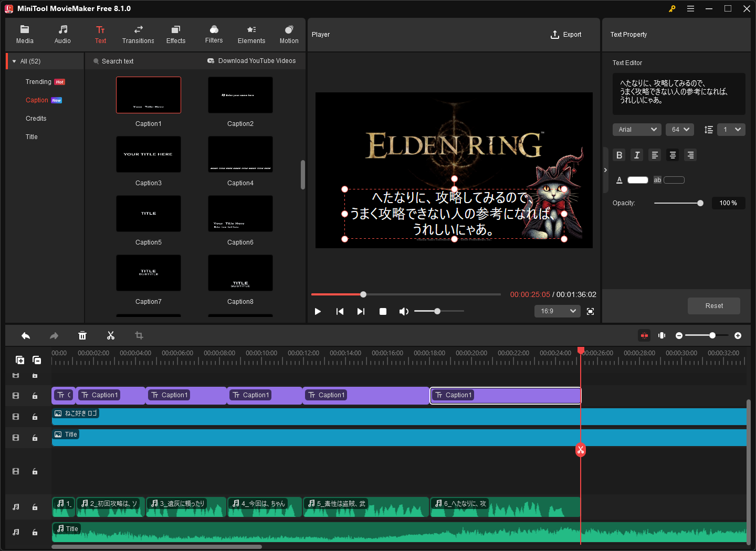The image size is (756, 551).
Task: Open the Motion tab
Action: click(x=289, y=35)
